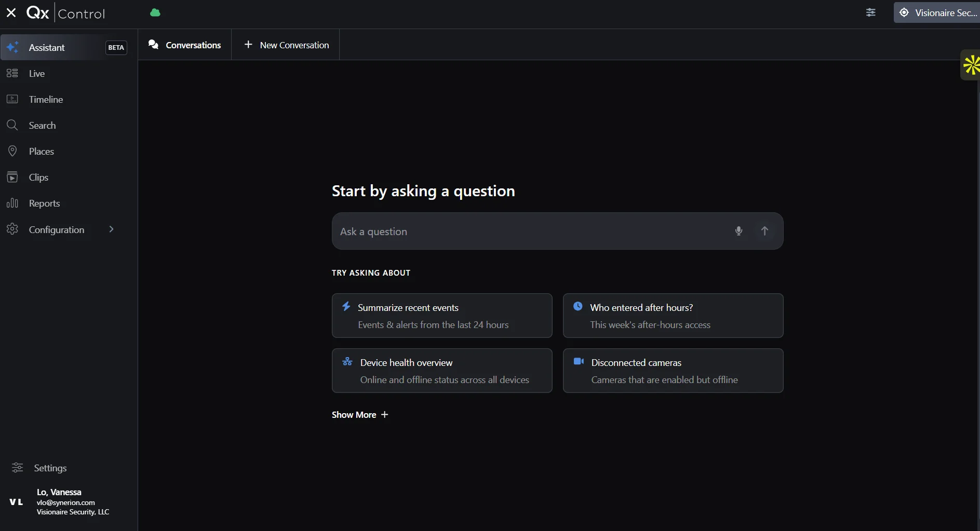
Task: Click the Qx Control logo
Action: point(66,13)
